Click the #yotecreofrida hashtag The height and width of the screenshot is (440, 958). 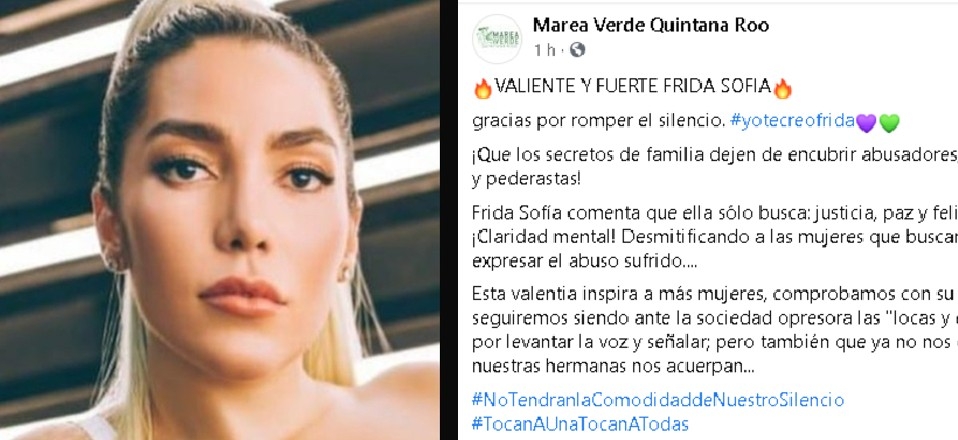792,121
